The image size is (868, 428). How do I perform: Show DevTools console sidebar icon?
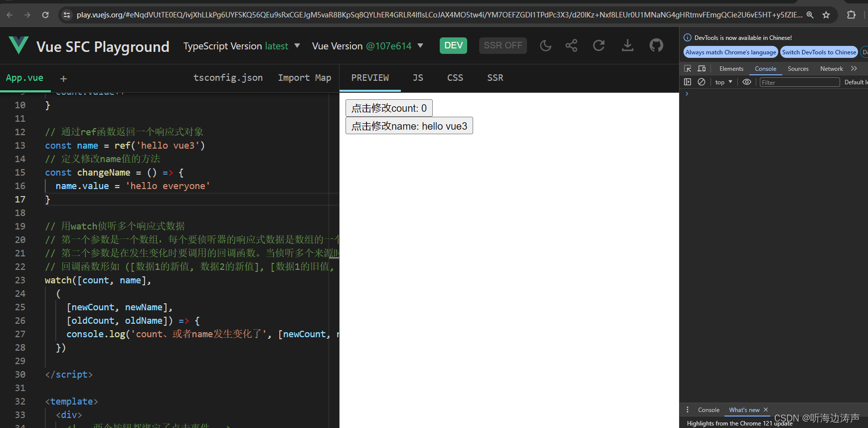tap(688, 82)
